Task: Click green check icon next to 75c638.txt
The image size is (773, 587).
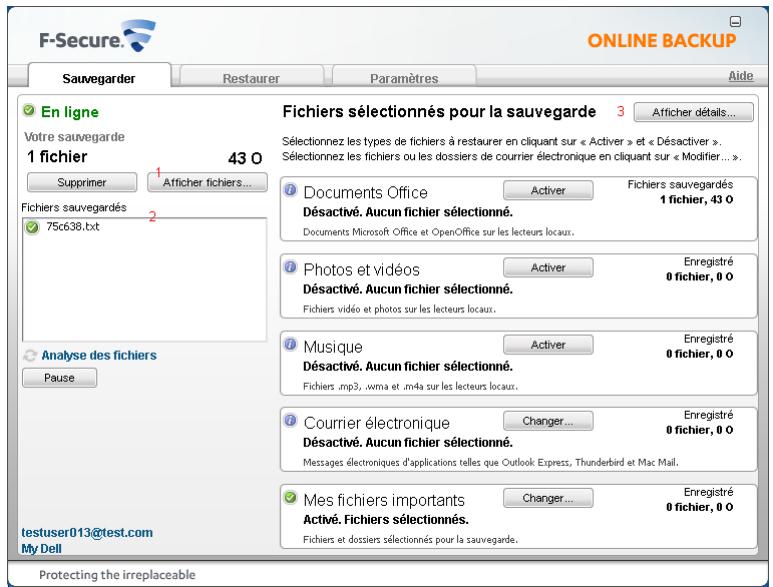Action: coord(33,227)
